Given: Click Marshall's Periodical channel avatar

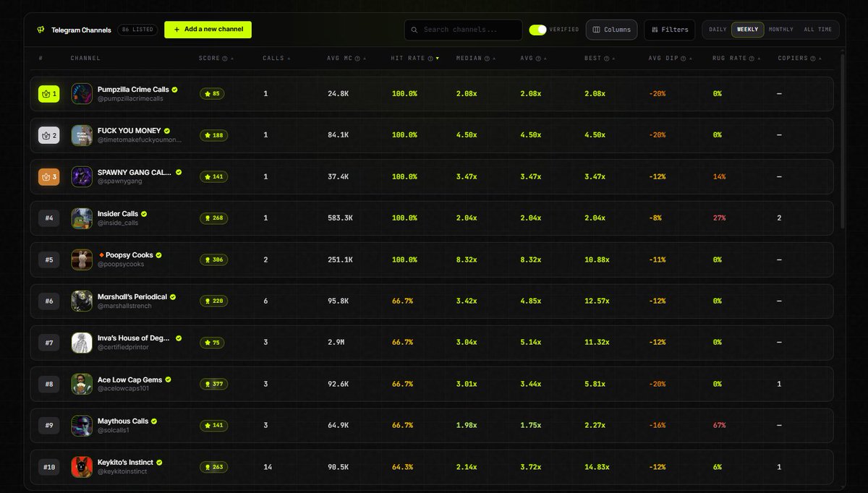Looking at the screenshot, I should [82, 301].
